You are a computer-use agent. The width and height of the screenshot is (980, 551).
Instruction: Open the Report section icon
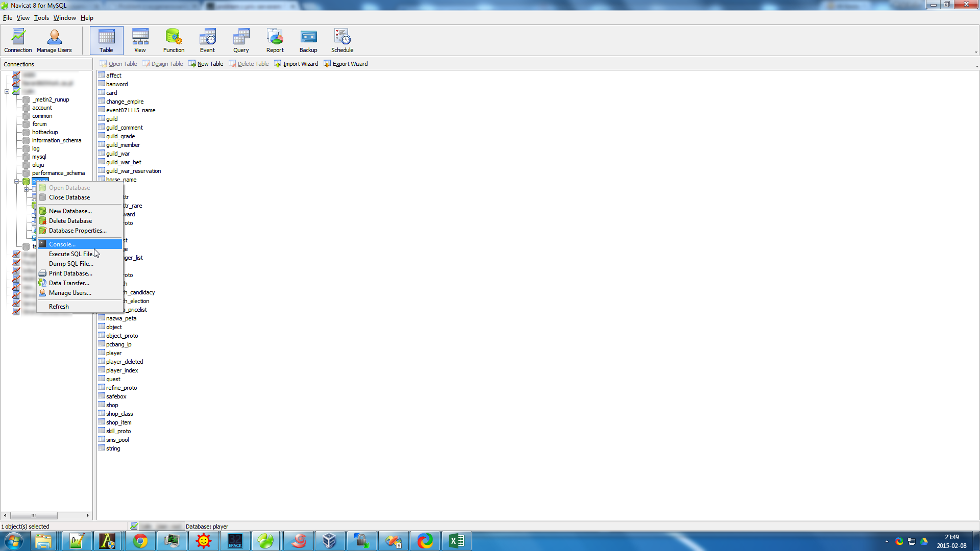(275, 41)
